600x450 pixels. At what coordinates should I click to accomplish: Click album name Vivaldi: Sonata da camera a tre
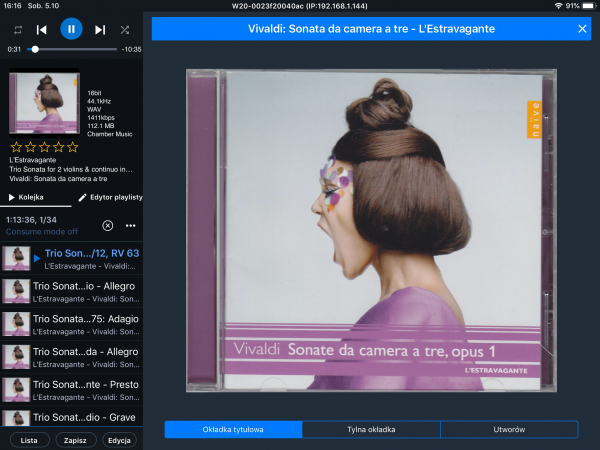pyautogui.click(x=58, y=179)
